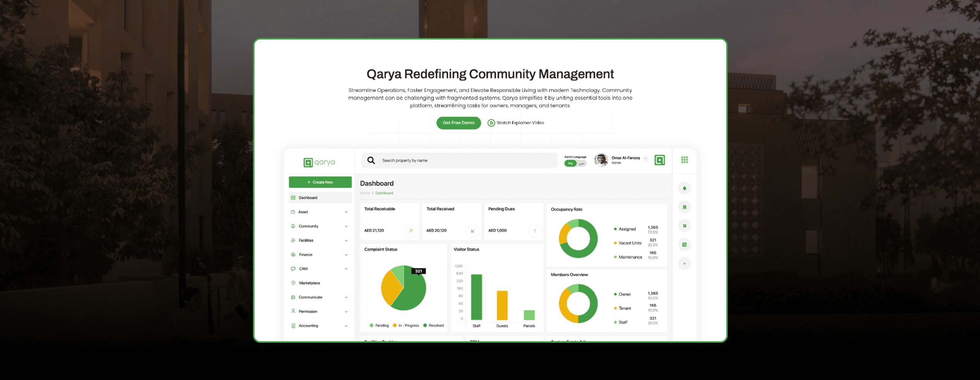
Task: Open the Marketplace menu item
Action: click(309, 283)
